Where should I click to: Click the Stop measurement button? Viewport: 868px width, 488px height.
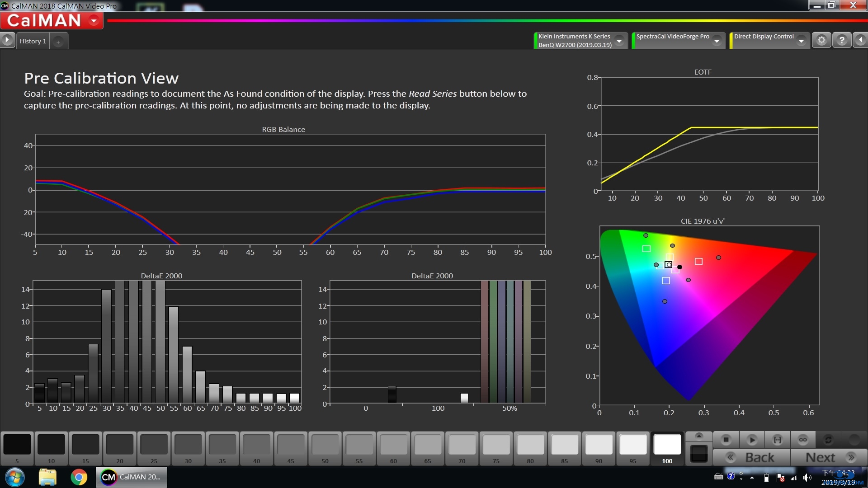(726, 440)
